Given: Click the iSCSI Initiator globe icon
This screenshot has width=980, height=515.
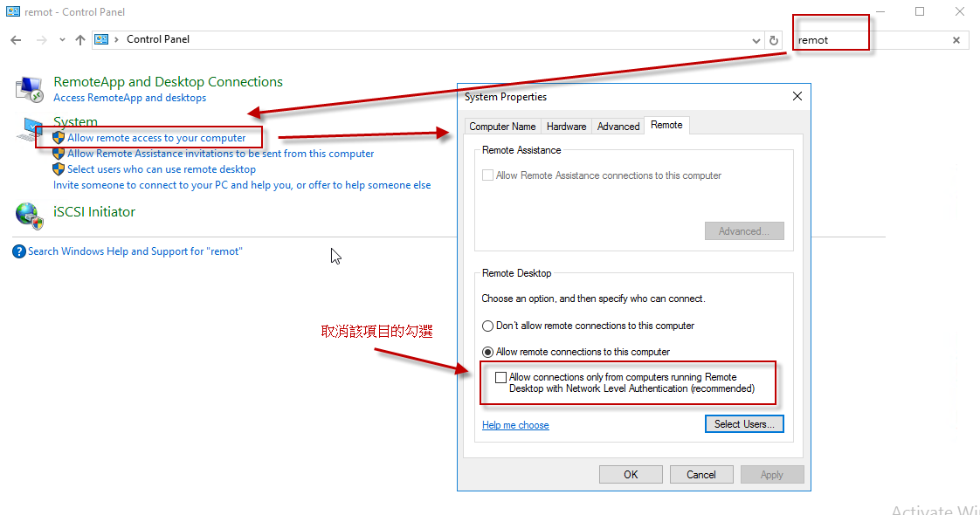Looking at the screenshot, I should point(30,215).
